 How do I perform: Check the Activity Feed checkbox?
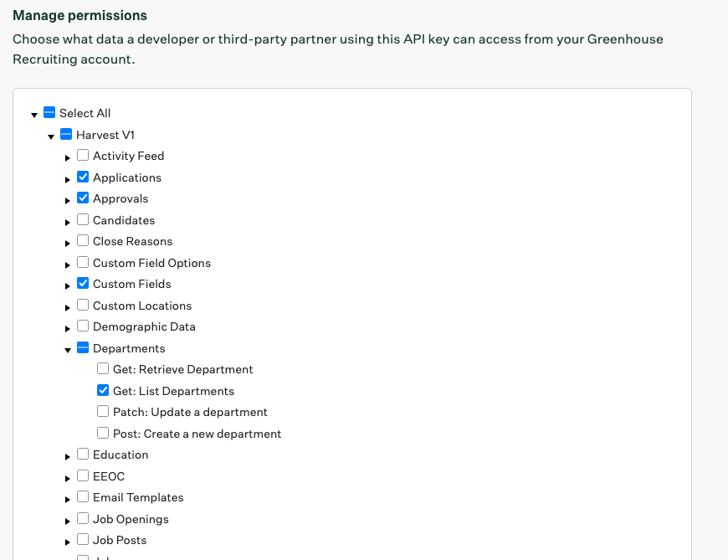pyautogui.click(x=83, y=156)
